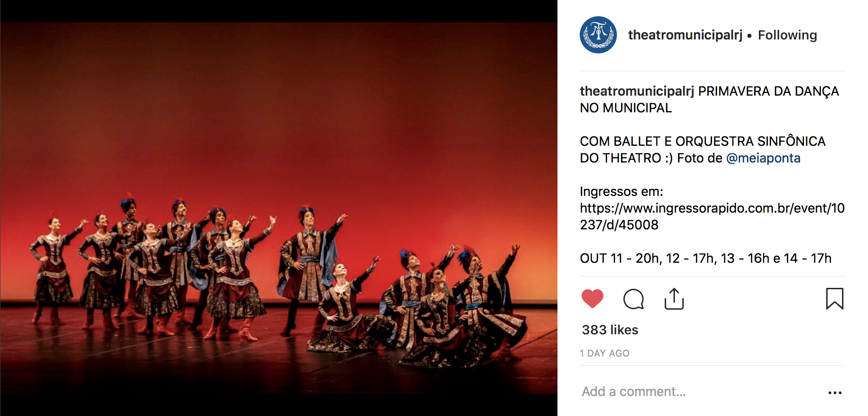Click the COM BALLET E ORQUESTRA SINFÔNICA text
Image resolution: width=868 pixels, height=416 pixels.
tap(703, 141)
